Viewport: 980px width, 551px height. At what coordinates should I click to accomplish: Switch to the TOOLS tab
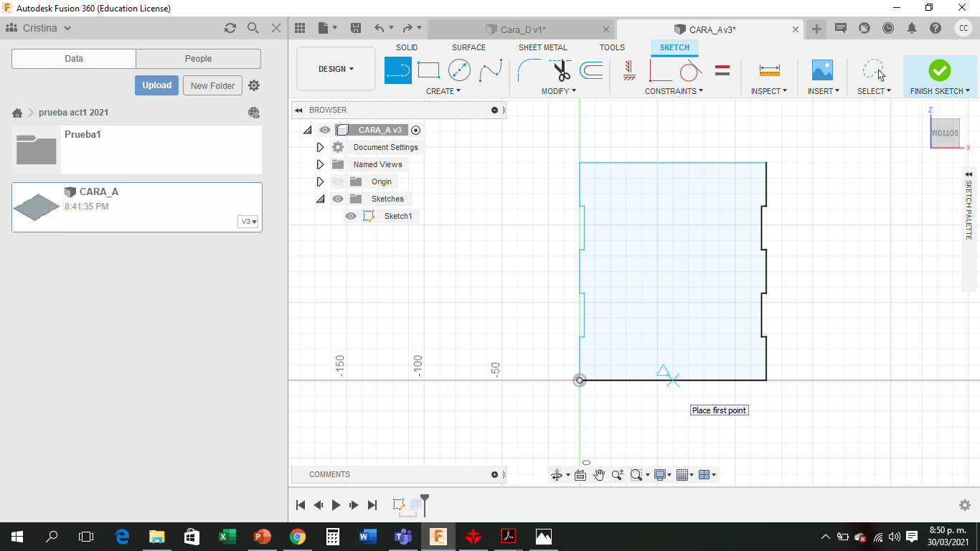tap(612, 47)
